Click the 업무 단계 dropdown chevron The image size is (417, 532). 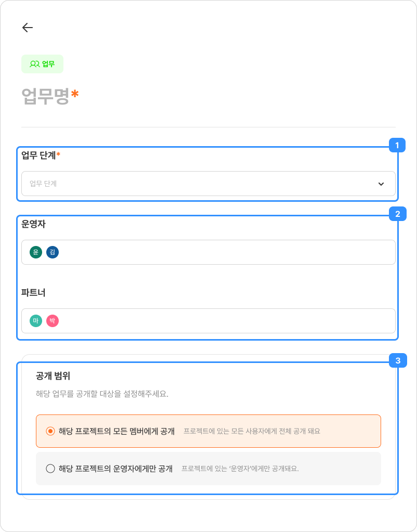point(381,184)
